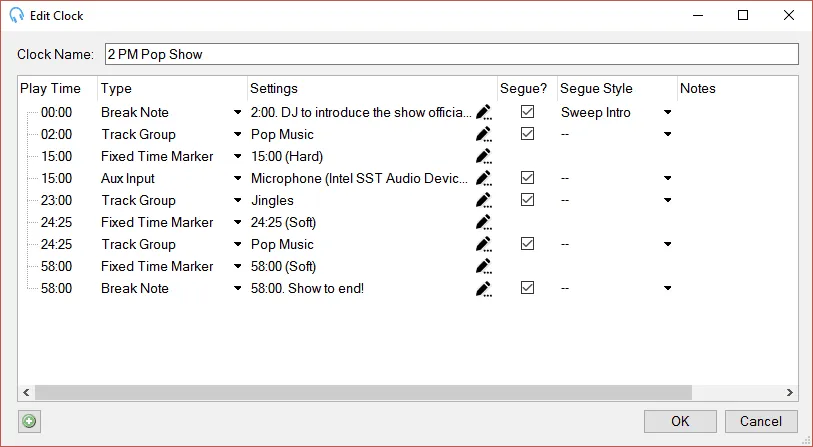The height and width of the screenshot is (447, 813).
Task: Click the Segue? column header
Action: click(527, 89)
